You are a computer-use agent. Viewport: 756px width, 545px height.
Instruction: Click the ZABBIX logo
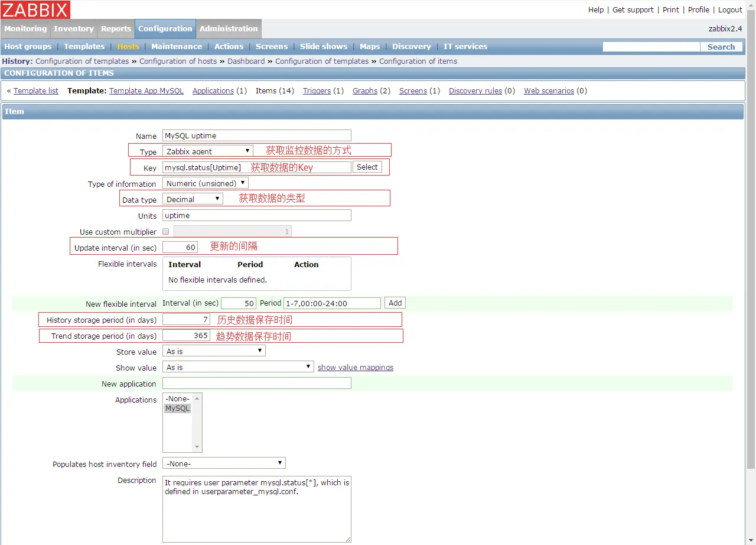(x=35, y=9)
